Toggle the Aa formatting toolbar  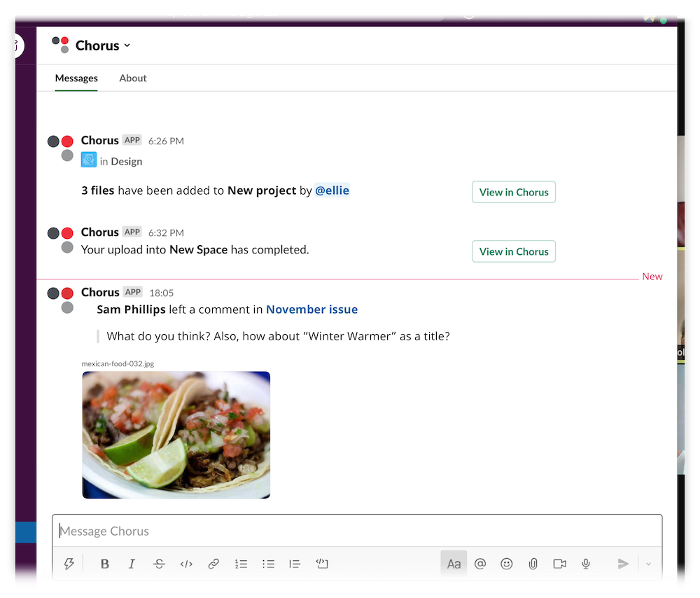[454, 564]
